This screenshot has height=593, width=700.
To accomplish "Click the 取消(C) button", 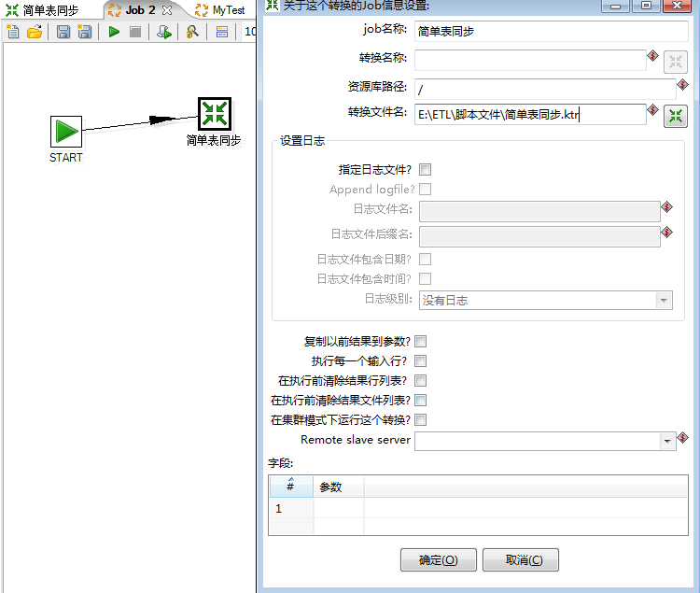I will click(x=521, y=559).
